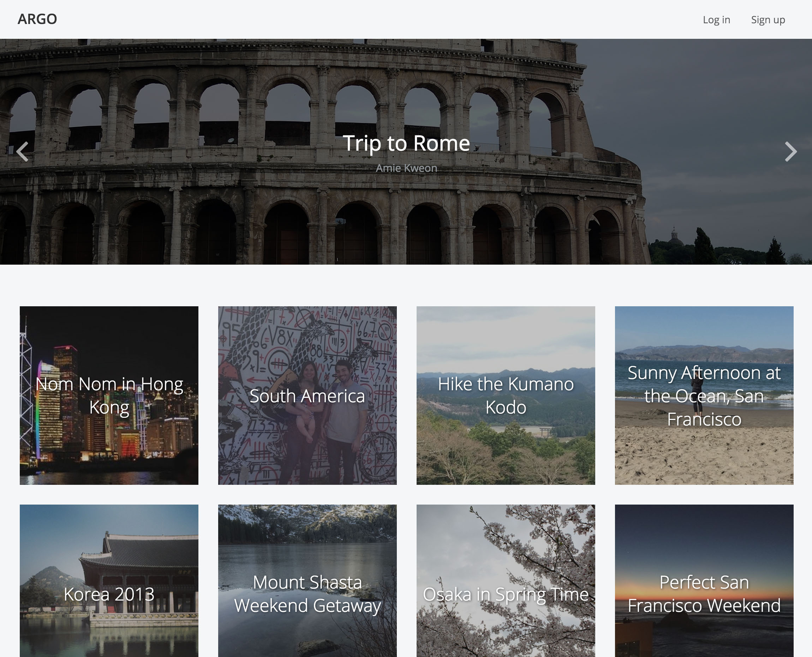
Task: Open Hike the Kumano Kodo card
Action: 506,396
